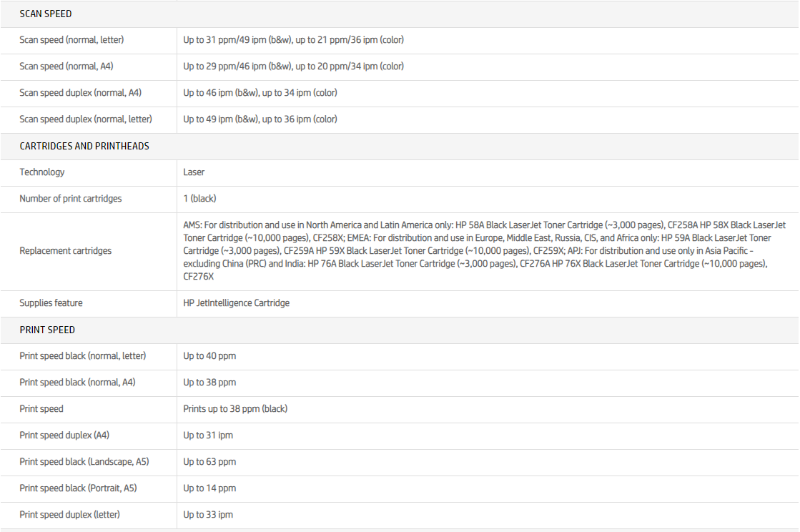This screenshot has width=800, height=532.
Task: Click the 'Replacement cartridges' row label
Action: 66,251
